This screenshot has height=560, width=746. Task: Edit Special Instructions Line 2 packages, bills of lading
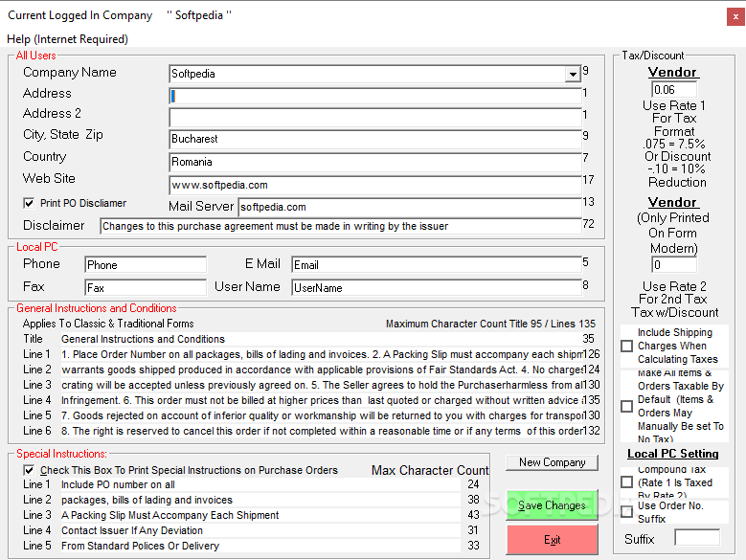tap(260, 500)
